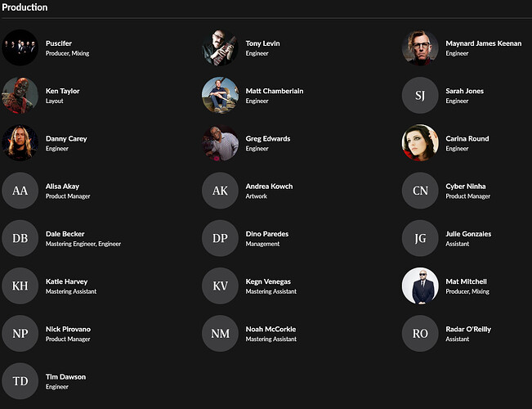
Task: Select Maynard James Keenan's avatar photo
Action: [420, 47]
